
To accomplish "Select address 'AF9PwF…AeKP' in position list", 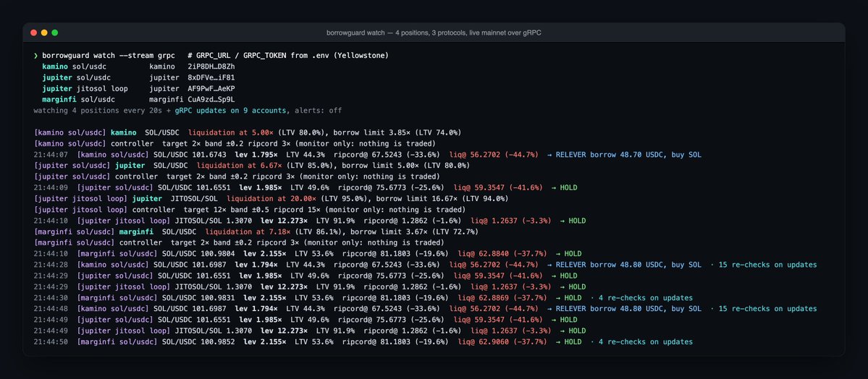I will pos(211,88).
